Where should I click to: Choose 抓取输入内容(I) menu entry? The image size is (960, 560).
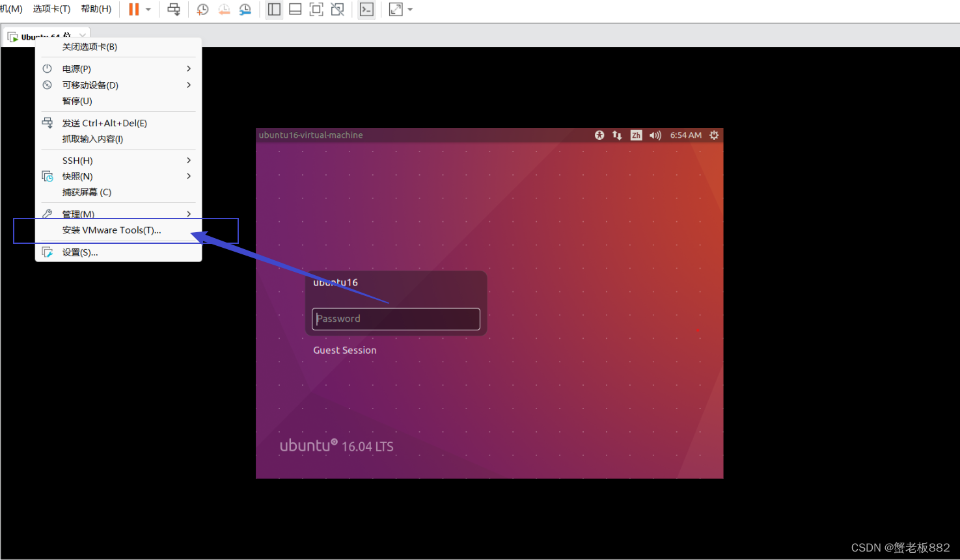pos(118,139)
